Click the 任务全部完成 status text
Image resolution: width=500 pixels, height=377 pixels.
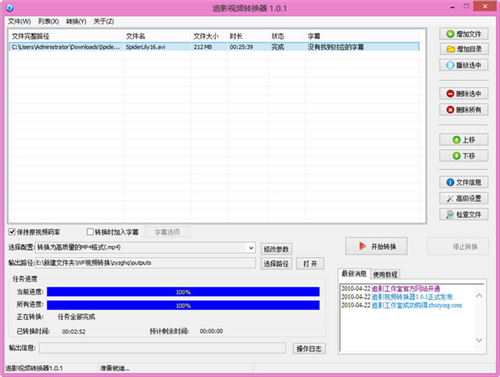click(76, 317)
